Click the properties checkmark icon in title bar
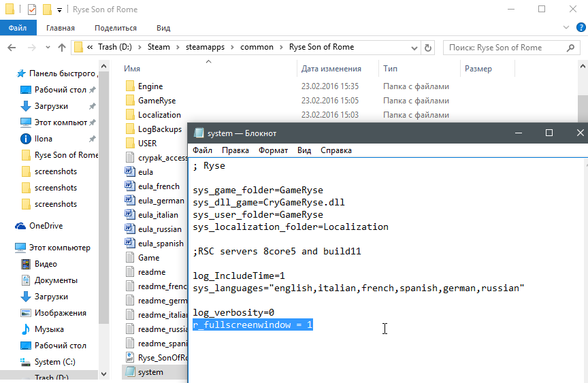This screenshot has width=588, height=383. [32, 10]
